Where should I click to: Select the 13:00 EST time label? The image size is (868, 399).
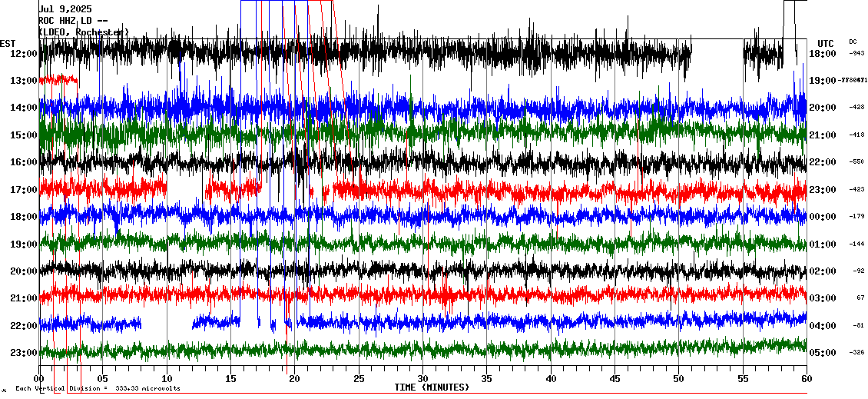pos(23,81)
